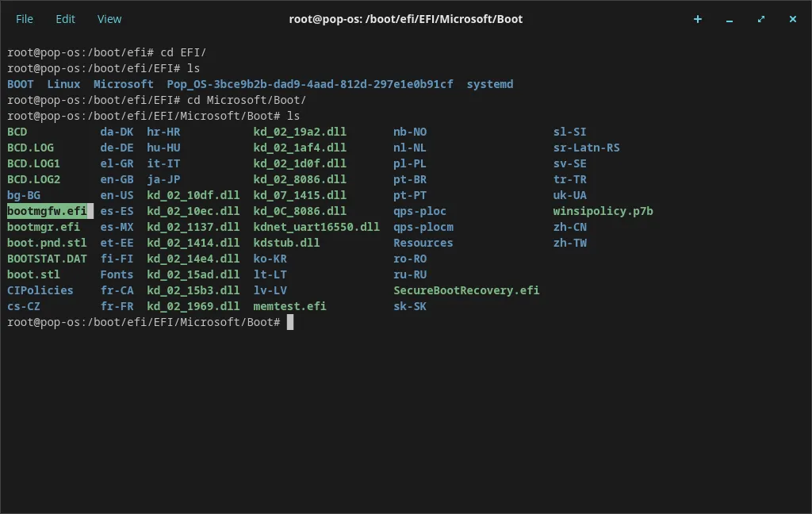Click the bootmgr.efi entry in the listing
Viewport: 812px width, 514px height.
tap(44, 227)
